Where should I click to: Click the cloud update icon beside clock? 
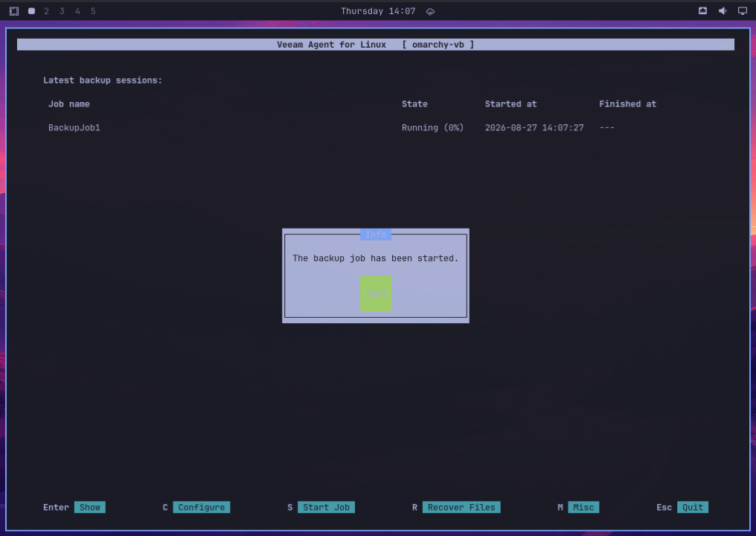point(431,12)
